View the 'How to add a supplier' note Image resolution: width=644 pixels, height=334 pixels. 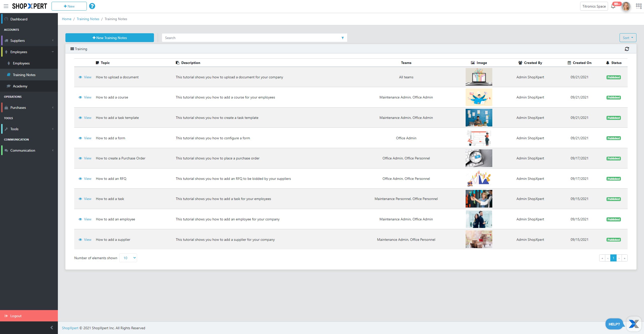coord(87,240)
